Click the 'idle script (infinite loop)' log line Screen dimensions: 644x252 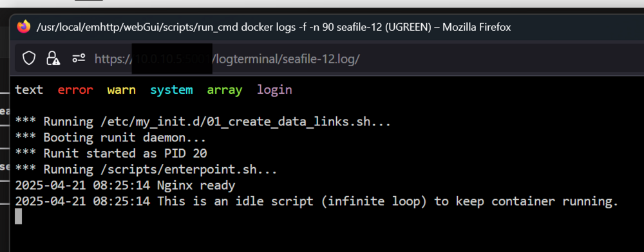(x=317, y=202)
